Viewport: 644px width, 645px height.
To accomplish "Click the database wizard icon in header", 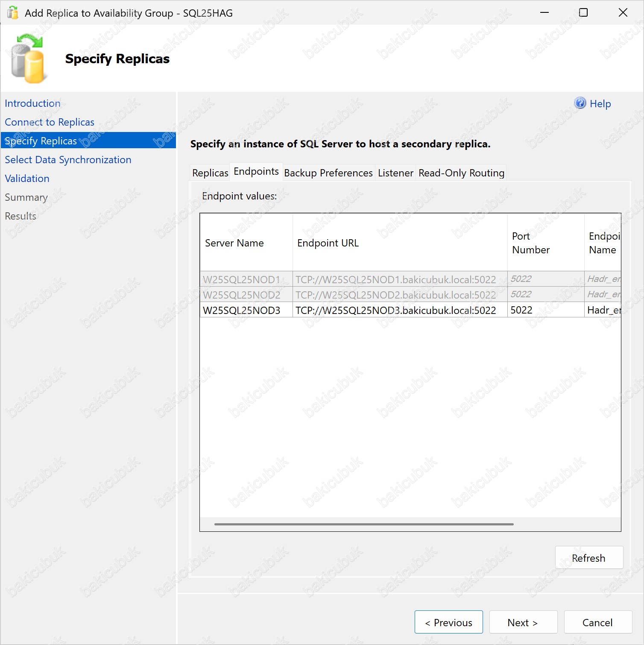I will click(28, 59).
